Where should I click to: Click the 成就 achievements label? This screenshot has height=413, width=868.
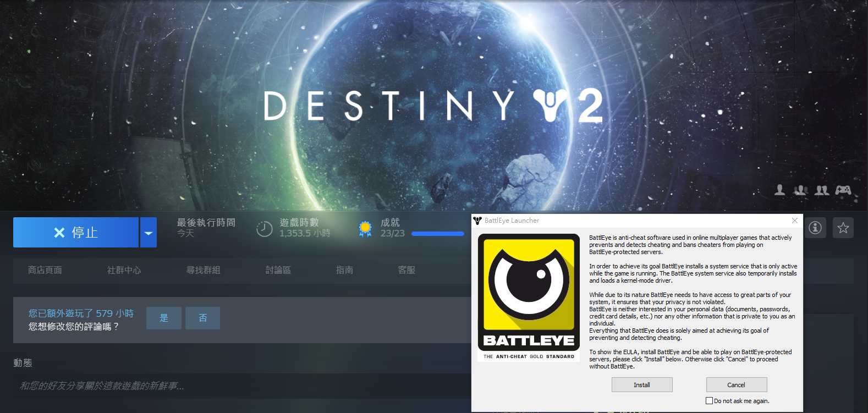[391, 223]
